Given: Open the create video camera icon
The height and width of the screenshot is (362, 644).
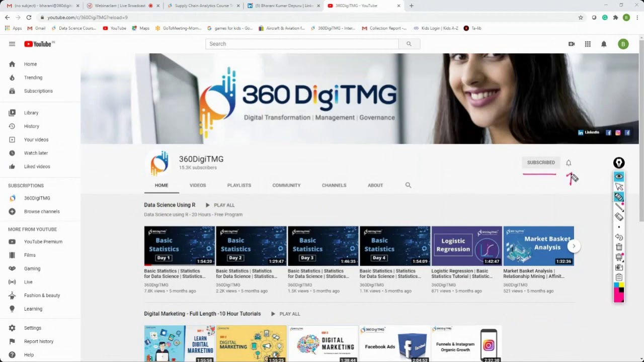Looking at the screenshot, I should tap(572, 44).
